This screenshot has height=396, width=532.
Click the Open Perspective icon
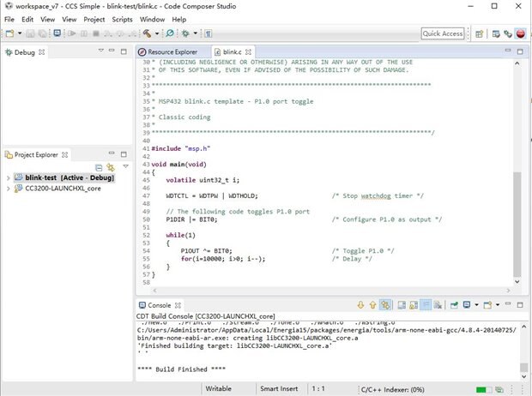coord(479,33)
